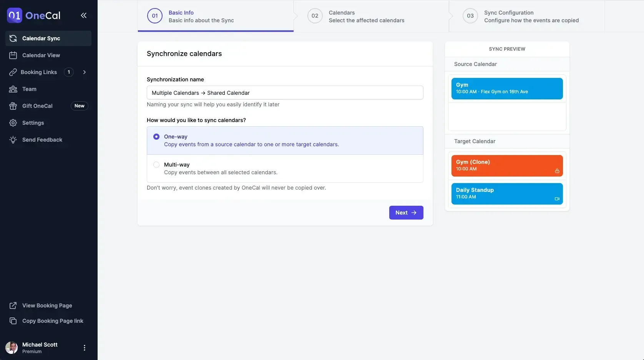Open the options menu next to Michael Scott
644x360 pixels.
(x=84, y=347)
